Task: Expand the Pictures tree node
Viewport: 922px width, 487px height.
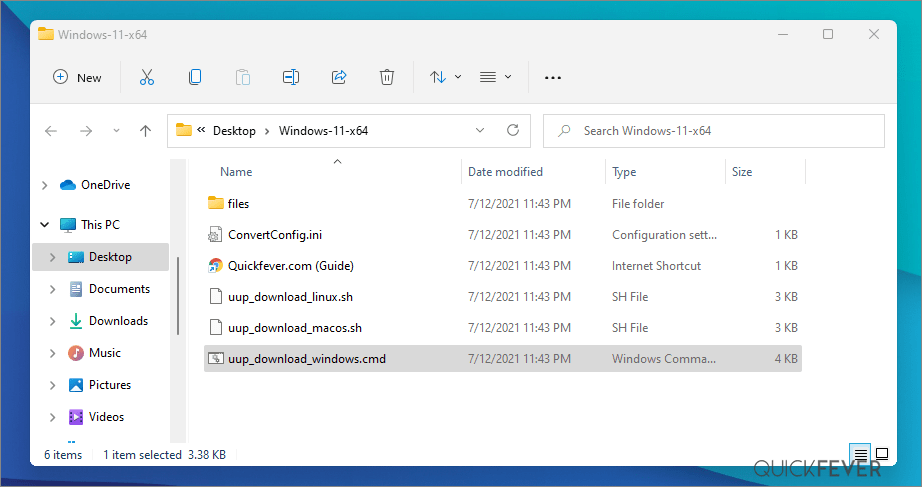Action: [52, 385]
